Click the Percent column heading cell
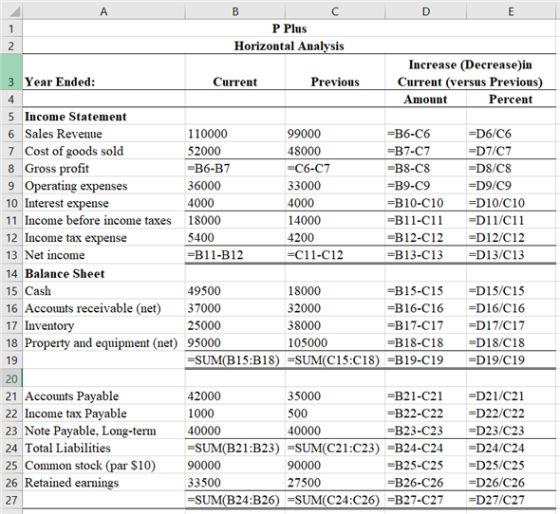 511,99
